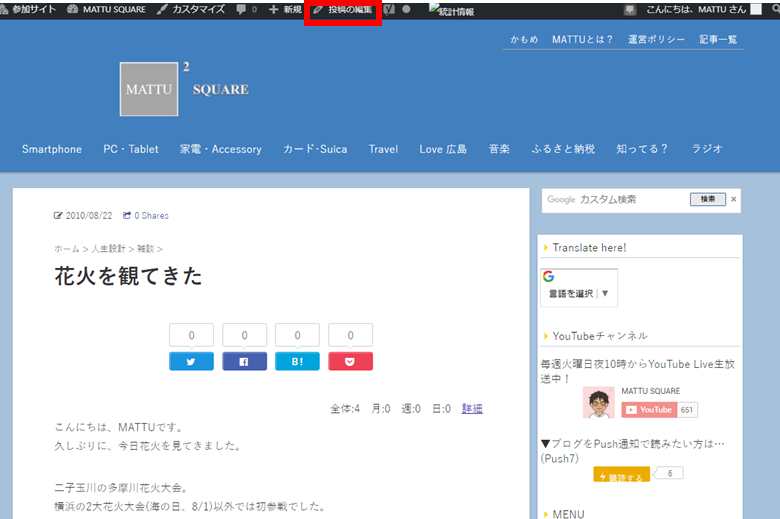780x519 pixels.
Task: Select the 音楽 category tab
Action: tap(499, 149)
